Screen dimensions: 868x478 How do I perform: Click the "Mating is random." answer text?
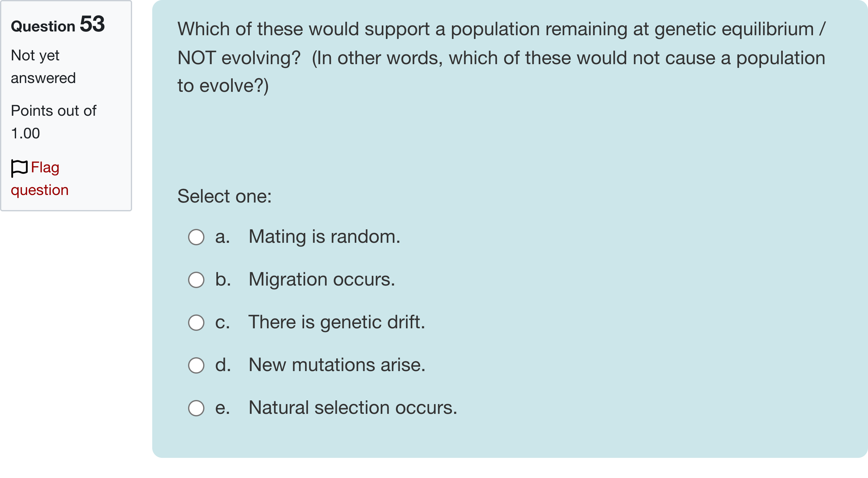pos(324,236)
